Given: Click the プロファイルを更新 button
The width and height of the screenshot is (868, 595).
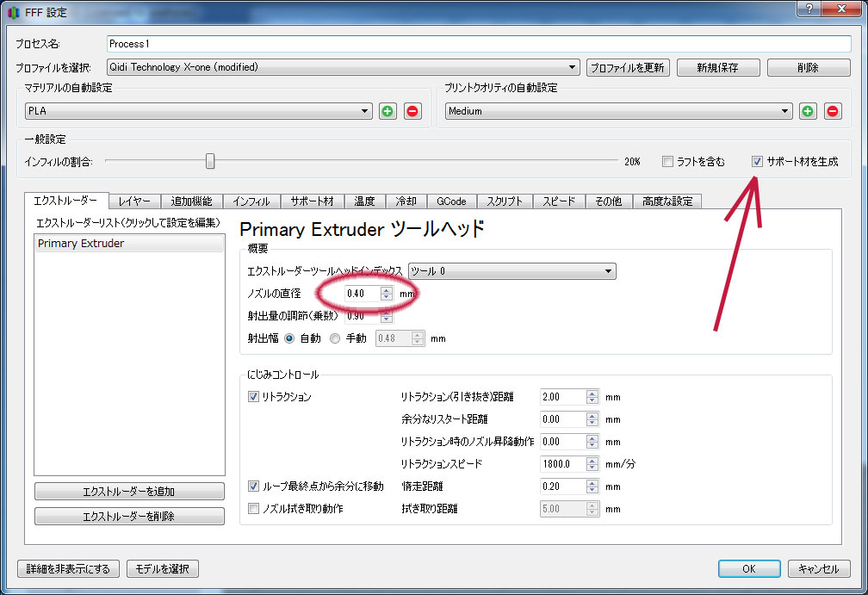Looking at the screenshot, I should [628, 67].
